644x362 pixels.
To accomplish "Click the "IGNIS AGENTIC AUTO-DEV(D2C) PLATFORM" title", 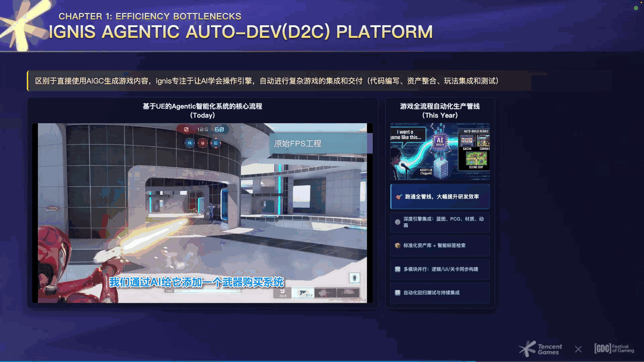I will coord(241,32).
